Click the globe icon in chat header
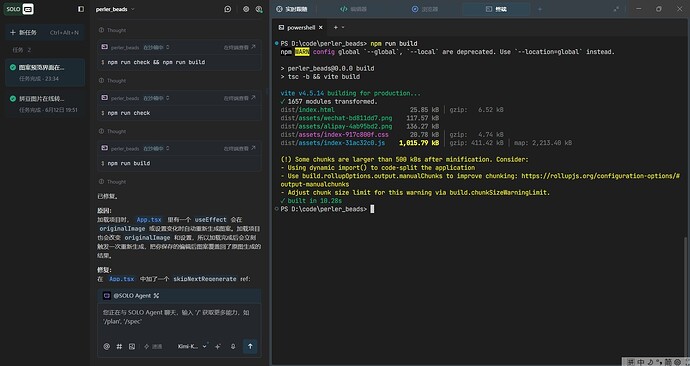 click(259, 9)
